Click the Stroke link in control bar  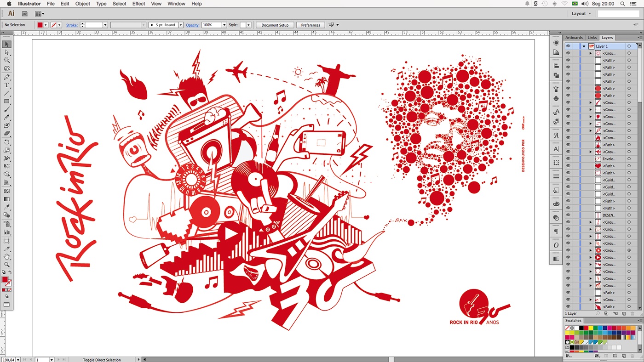point(72,25)
